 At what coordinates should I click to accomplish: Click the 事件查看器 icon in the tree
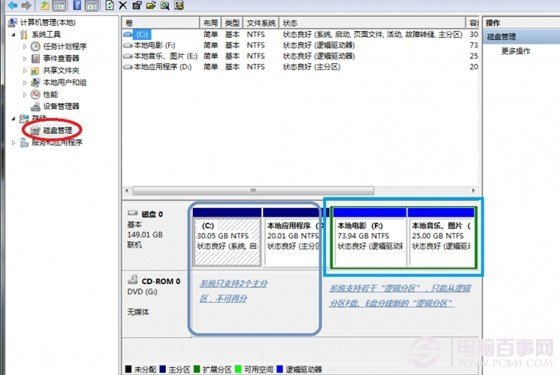coord(35,58)
